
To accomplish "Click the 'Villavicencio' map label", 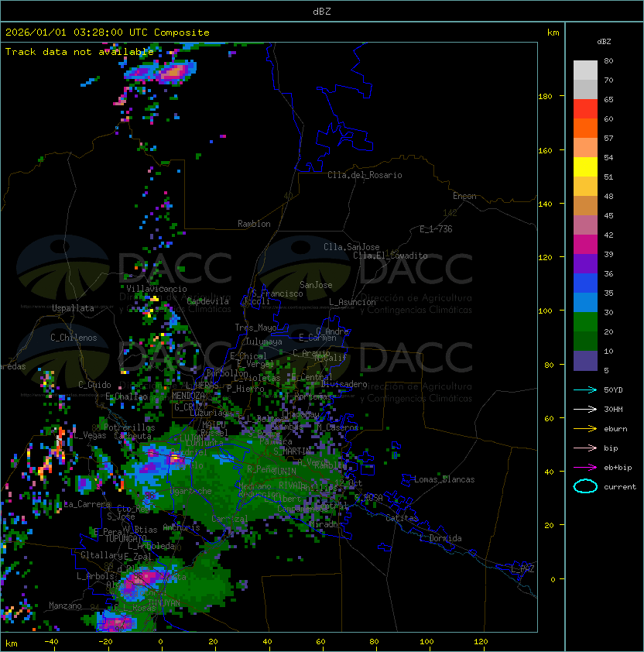I will click(x=156, y=289).
